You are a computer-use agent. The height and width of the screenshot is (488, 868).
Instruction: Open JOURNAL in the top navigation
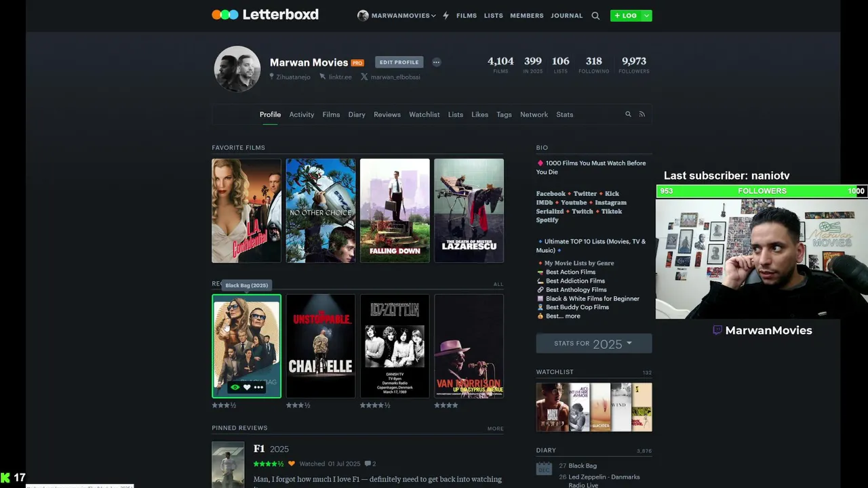click(x=567, y=16)
